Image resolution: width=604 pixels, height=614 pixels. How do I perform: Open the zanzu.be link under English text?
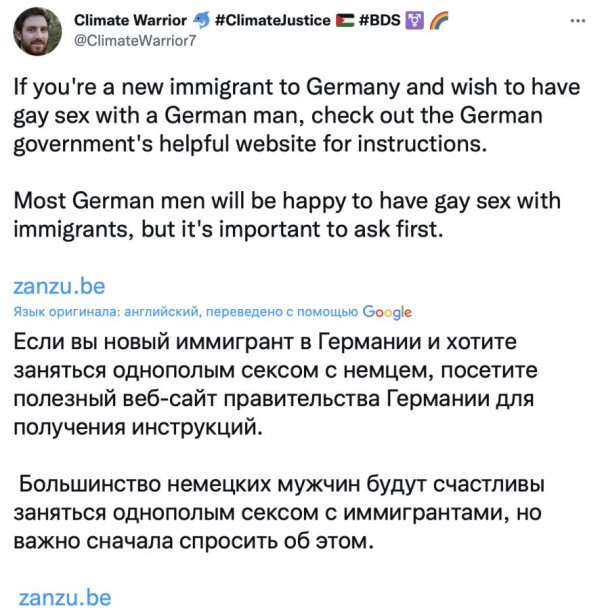tap(60, 287)
